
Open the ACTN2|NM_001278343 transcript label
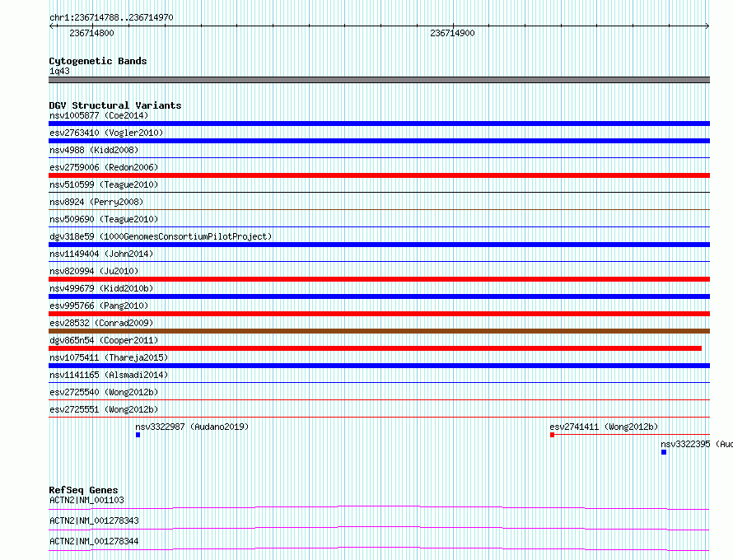[94, 520]
